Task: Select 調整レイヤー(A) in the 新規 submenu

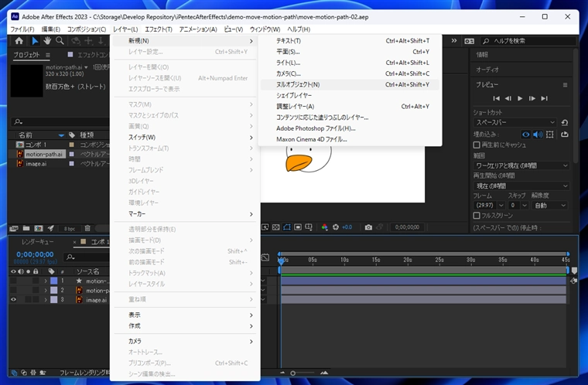Action: click(295, 106)
